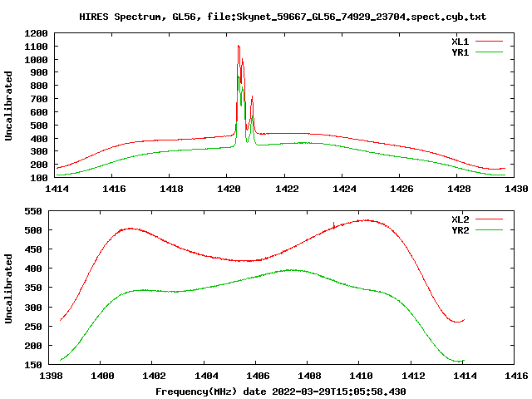Click the 1422 frequency tick label
This screenshot has height=399, width=532.
287,189
